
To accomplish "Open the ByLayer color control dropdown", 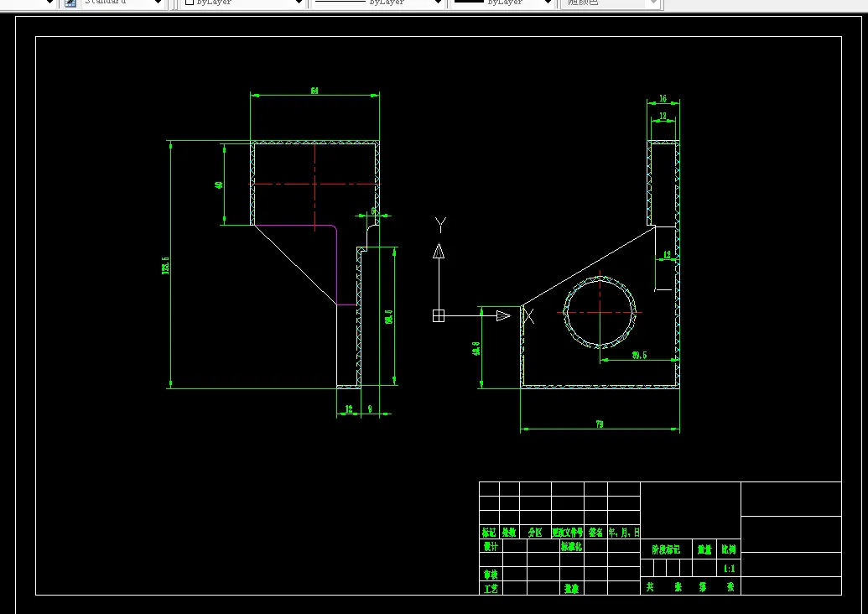I will pyautogui.click(x=244, y=3).
